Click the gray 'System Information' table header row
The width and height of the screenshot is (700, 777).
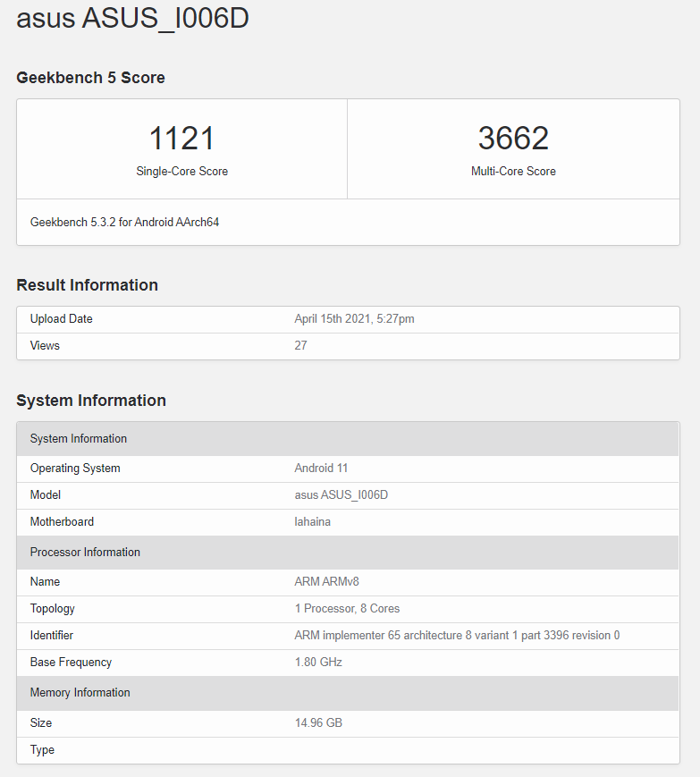tap(347, 438)
